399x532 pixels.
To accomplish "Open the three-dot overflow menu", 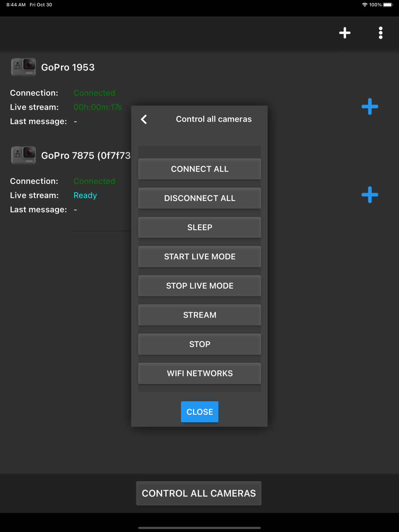I will coord(381,33).
